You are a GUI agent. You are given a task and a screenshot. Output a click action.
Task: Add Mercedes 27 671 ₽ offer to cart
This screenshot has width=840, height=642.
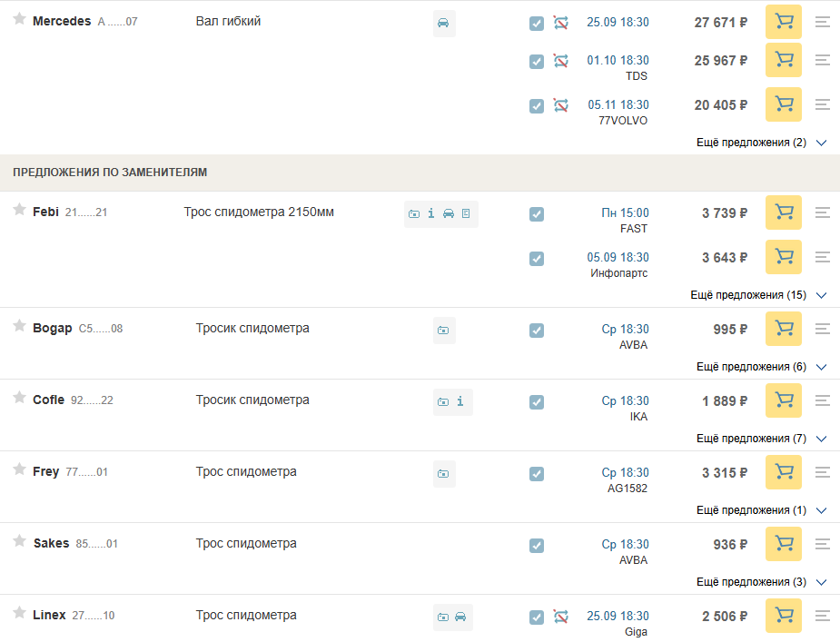[x=783, y=22]
